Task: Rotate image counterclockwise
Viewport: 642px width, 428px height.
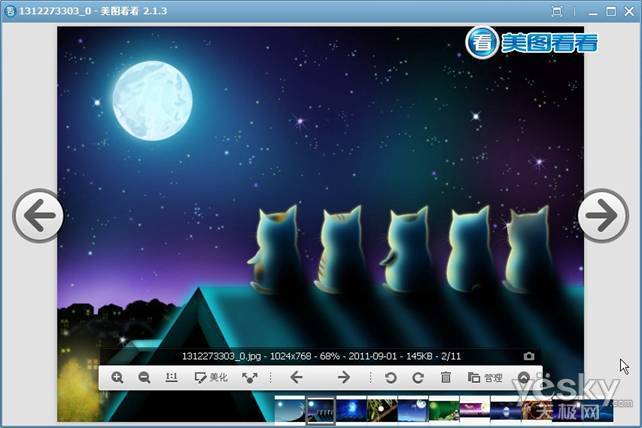Action: 391,378
